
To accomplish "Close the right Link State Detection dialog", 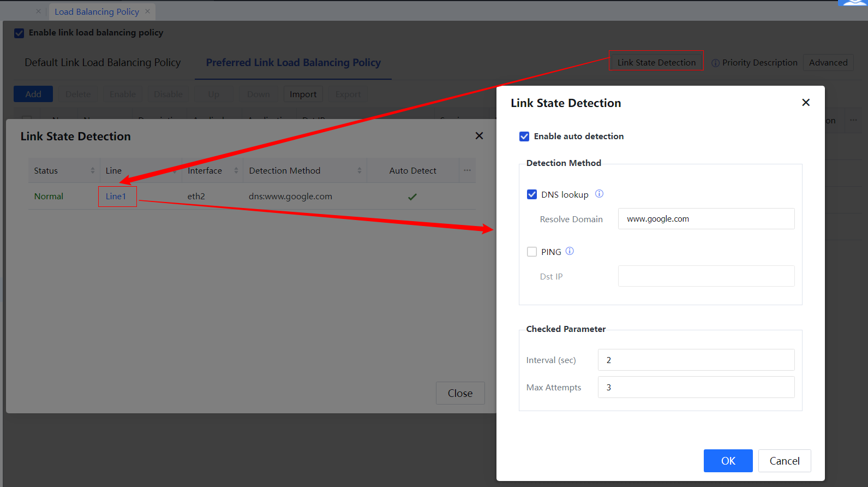I will click(x=805, y=103).
